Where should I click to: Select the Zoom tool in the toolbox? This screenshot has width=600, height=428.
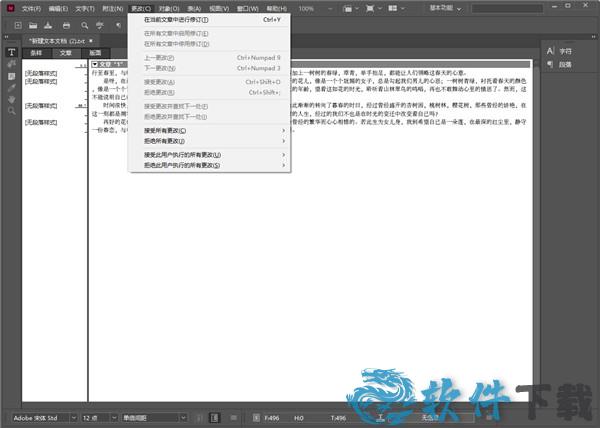12,110
